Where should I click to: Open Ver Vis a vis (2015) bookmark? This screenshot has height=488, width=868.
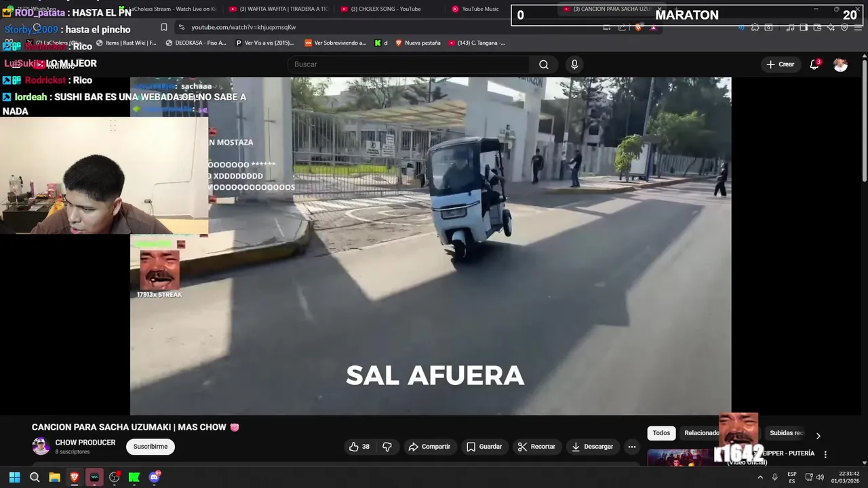[264, 43]
